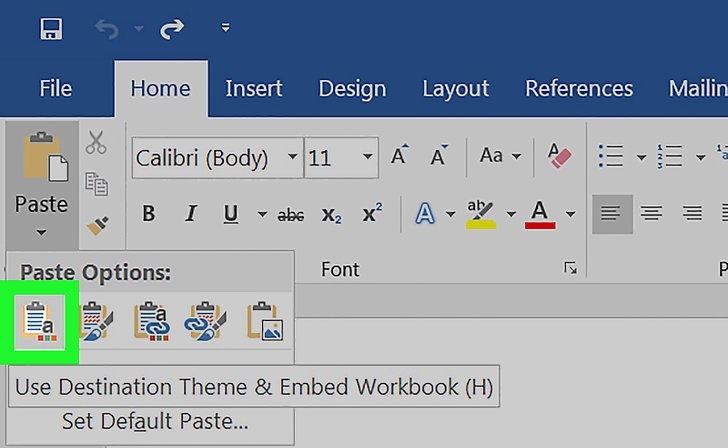
Task: Open the Change Case Aa dropdown
Action: tap(500, 157)
